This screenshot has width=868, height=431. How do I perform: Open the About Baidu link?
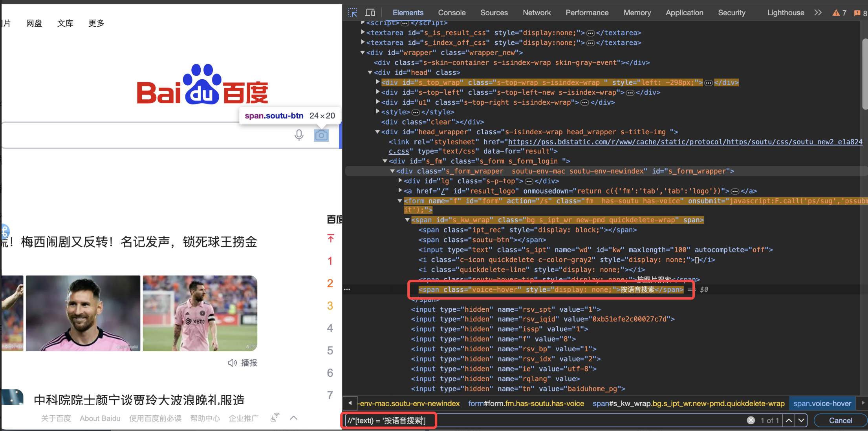(x=100, y=418)
